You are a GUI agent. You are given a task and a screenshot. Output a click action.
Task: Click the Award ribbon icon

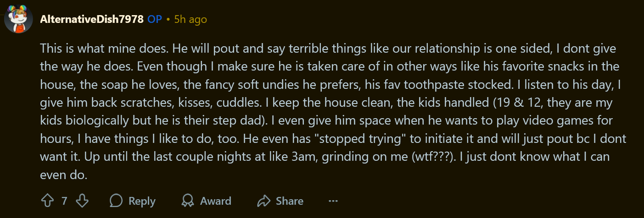click(188, 201)
